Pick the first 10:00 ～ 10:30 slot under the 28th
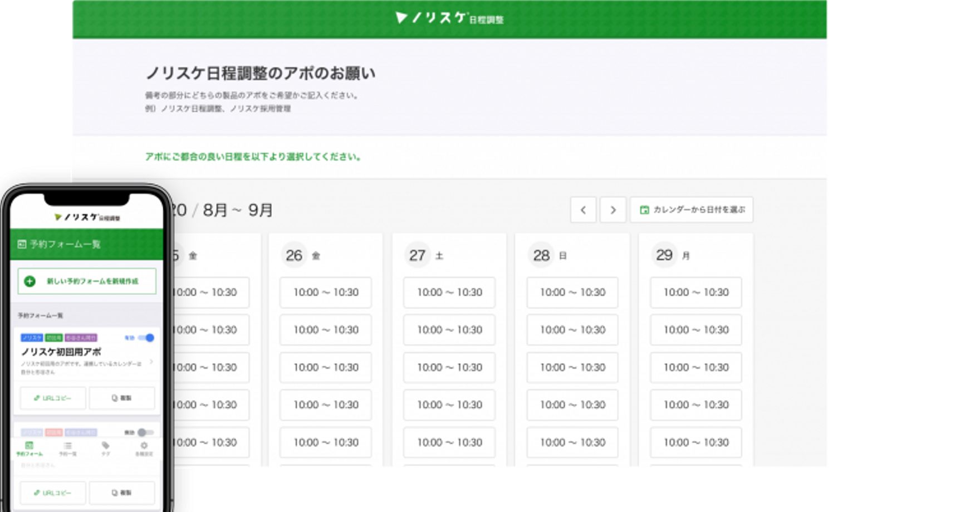 pyautogui.click(x=572, y=292)
